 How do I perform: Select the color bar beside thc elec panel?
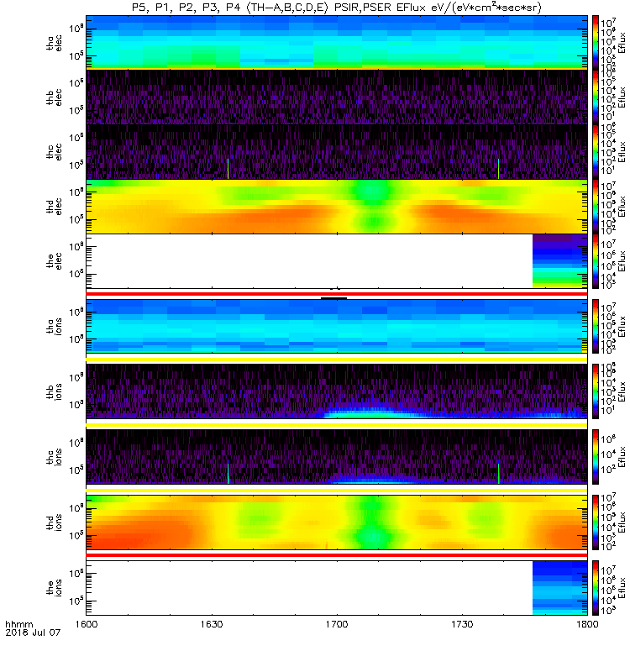pos(596,151)
